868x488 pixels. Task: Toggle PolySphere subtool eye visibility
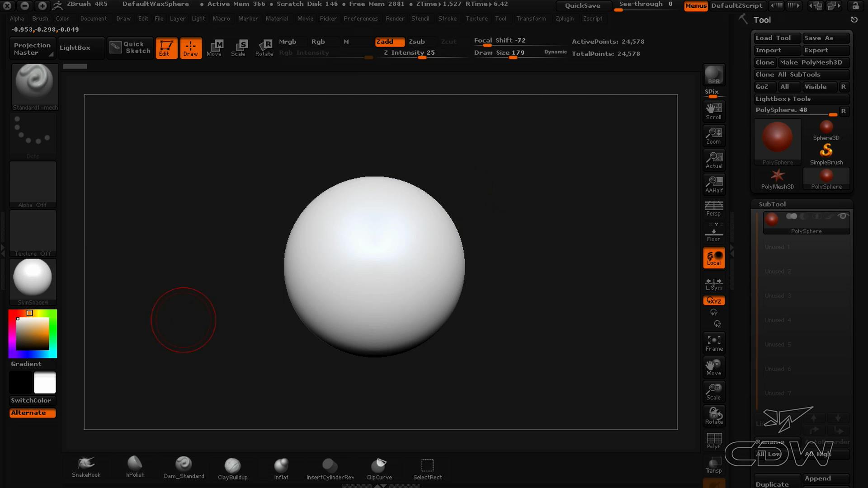(x=843, y=216)
